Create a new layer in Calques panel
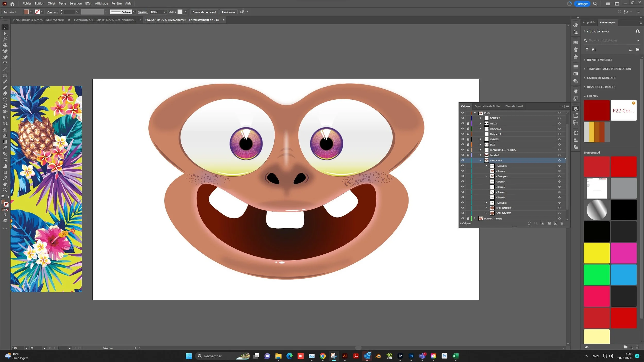 [555, 223]
